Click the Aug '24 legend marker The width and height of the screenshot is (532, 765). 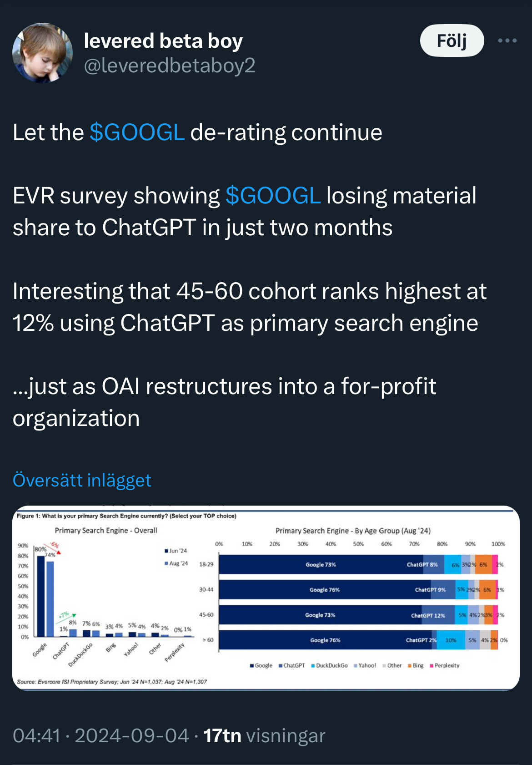click(x=167, y=563)
